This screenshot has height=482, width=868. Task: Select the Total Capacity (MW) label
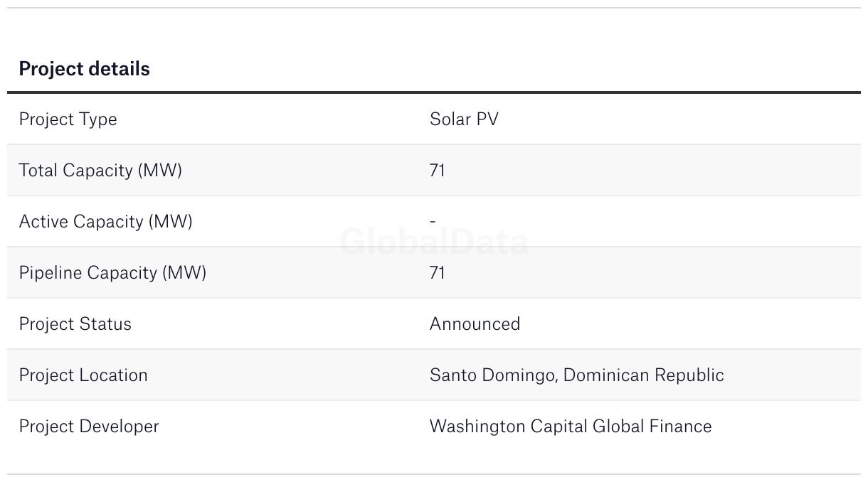click(x=100, y=171)
